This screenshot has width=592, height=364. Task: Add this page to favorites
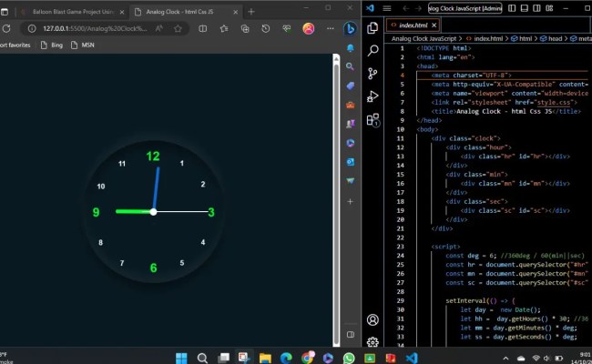(178, 29)
